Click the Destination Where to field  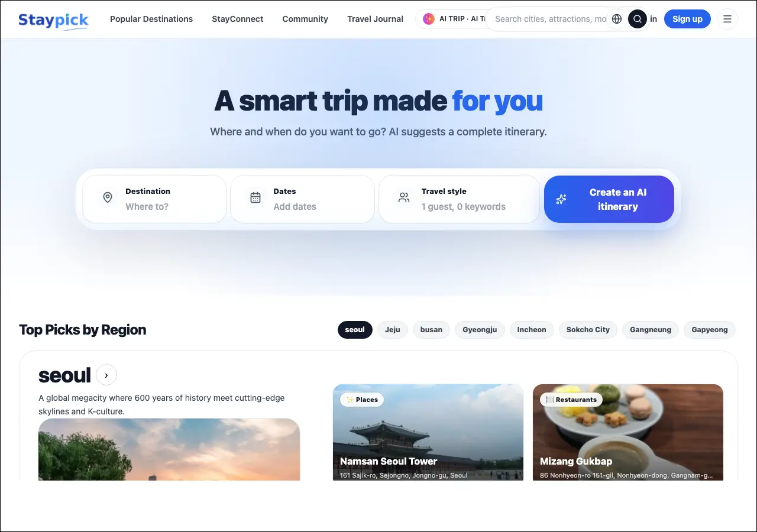pyautogui.click(x=154, y=199)
